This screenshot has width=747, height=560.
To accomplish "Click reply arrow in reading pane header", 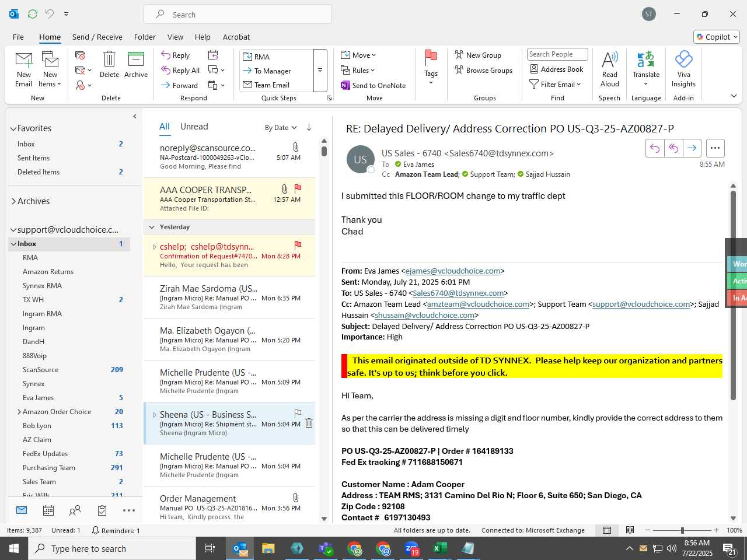I will pos(655,148).
